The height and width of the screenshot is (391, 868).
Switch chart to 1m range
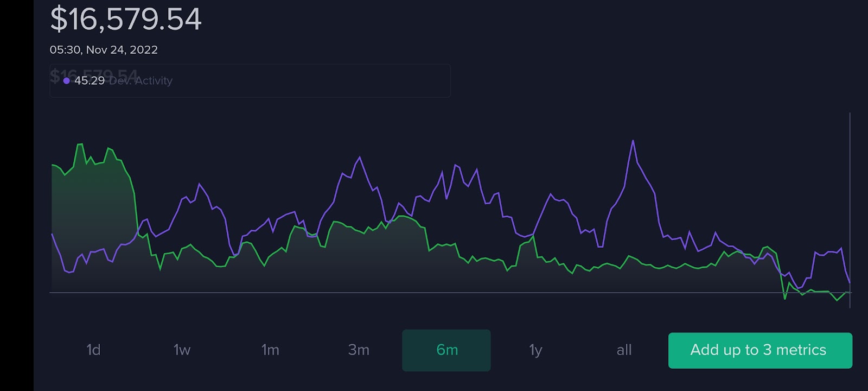(270, 350)
